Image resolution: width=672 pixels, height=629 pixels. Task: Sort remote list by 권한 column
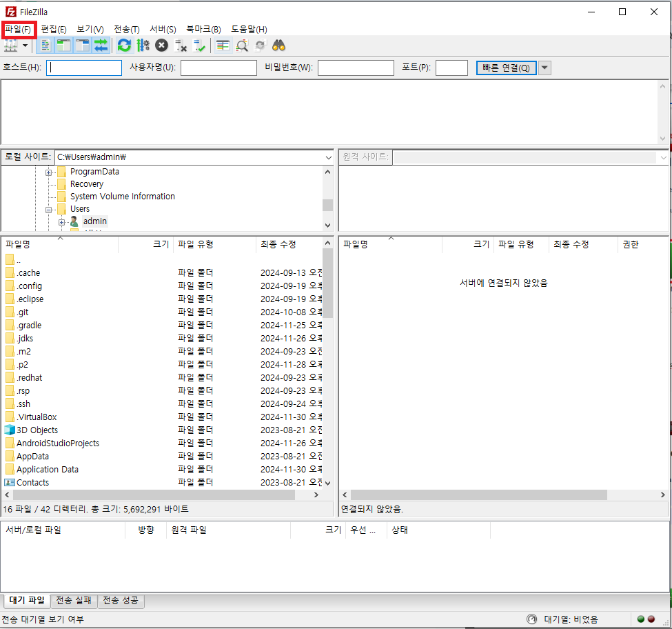click(x=642, y=244)
